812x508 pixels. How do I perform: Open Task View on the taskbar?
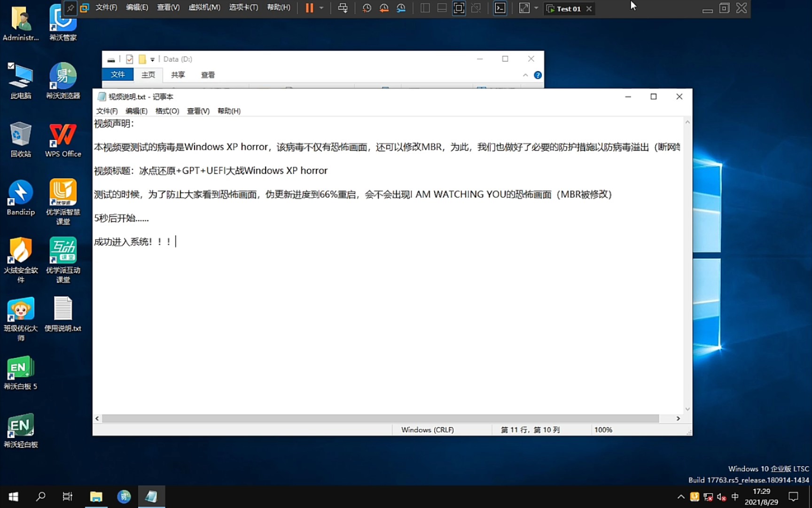pos(67,497)
